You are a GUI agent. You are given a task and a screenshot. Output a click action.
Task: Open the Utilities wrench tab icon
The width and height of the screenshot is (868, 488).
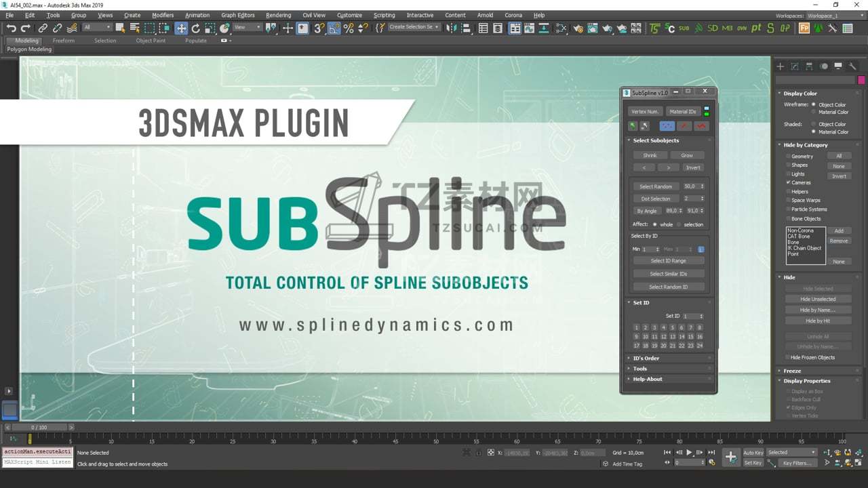852,66
